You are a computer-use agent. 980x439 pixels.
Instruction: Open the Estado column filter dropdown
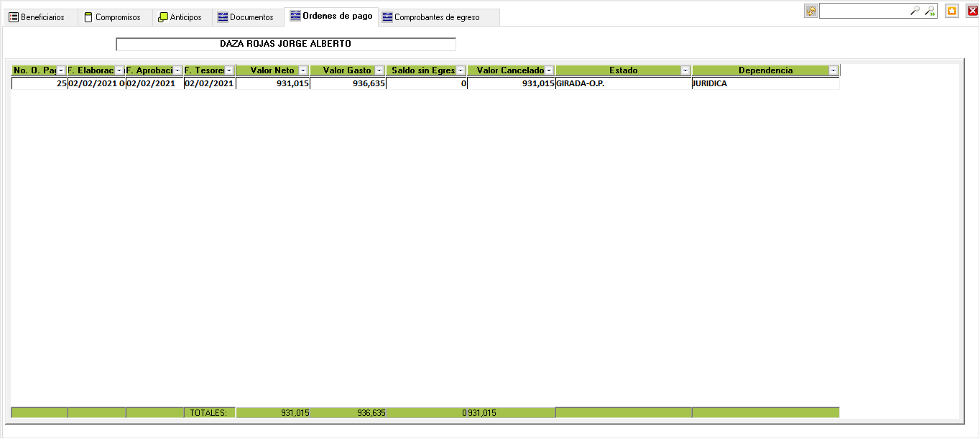tap(685, 70)
